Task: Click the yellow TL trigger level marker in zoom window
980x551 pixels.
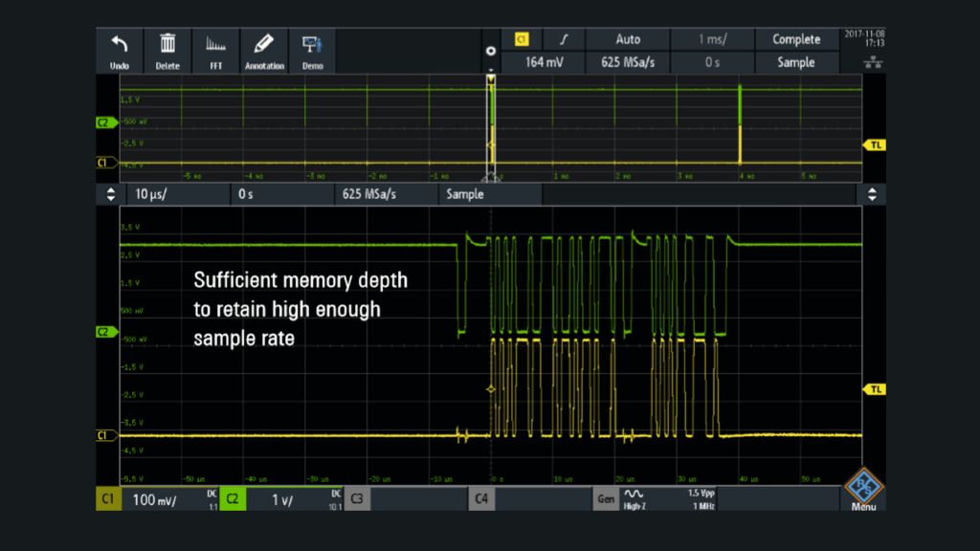Action: click(874, 389)
